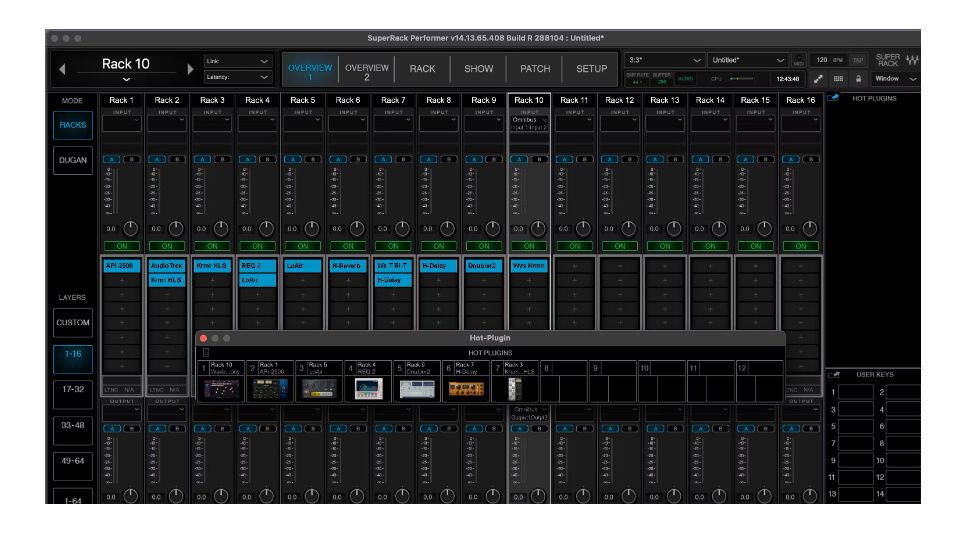
Task: Toggle full-screen with the arrows icon
Action: point(818,79)
